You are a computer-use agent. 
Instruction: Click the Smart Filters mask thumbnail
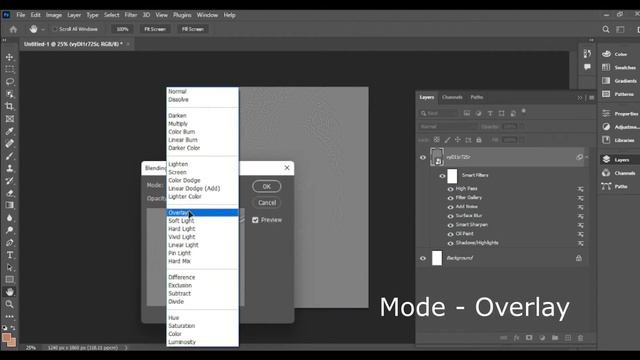click(x=452, y=176)
